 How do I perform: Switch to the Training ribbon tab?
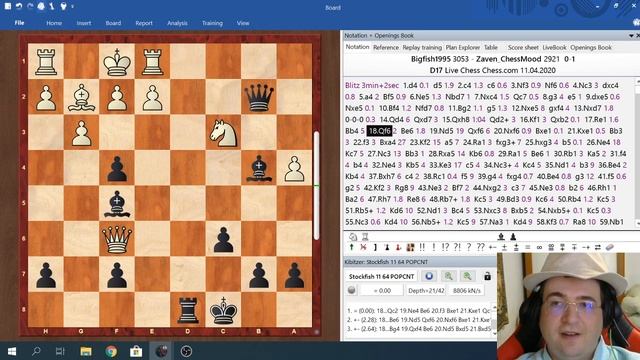point(212,23)
